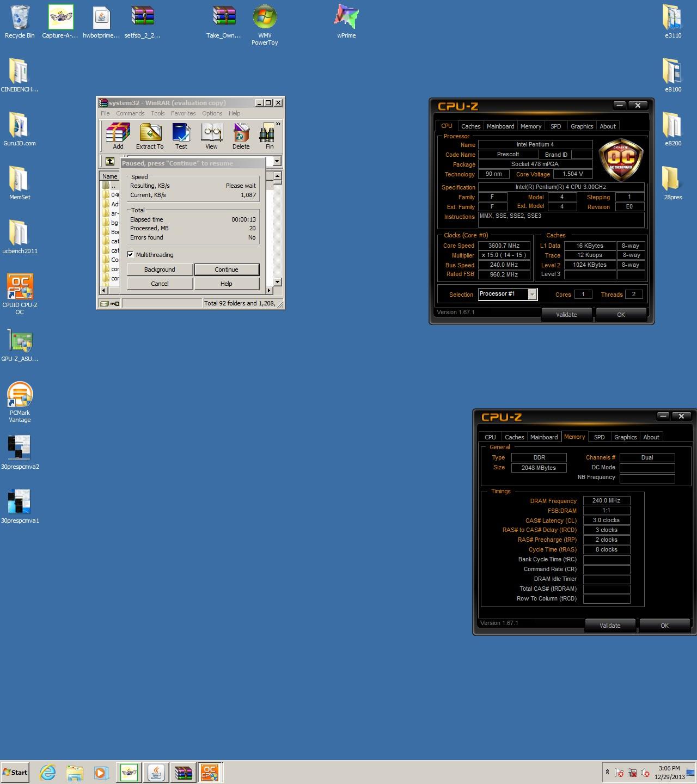Select the ucbench2011 folder icon

20,237
